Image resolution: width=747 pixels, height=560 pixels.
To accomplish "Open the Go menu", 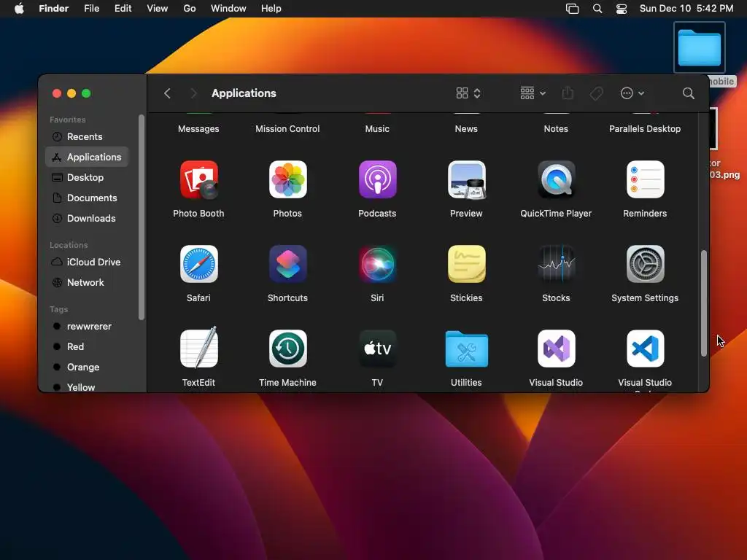I will 190,9.
